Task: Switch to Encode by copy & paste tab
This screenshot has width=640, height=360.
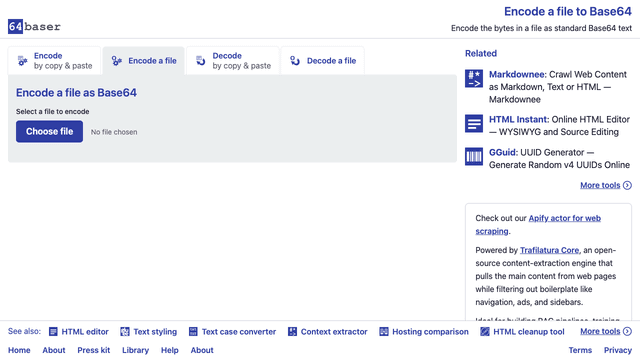Action: (54, 61)
